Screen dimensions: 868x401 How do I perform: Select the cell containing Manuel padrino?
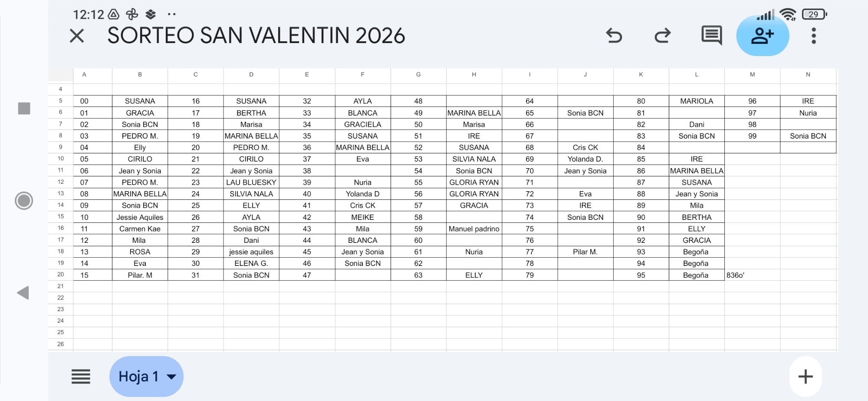pos(474,229)
